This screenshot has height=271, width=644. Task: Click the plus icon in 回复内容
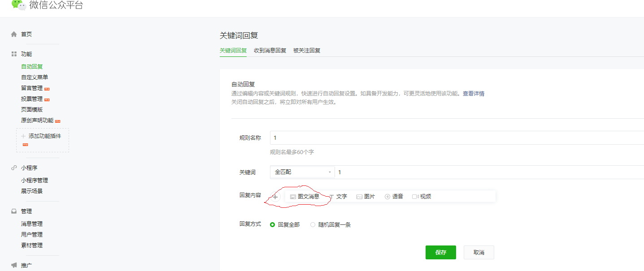coord(275,196)
